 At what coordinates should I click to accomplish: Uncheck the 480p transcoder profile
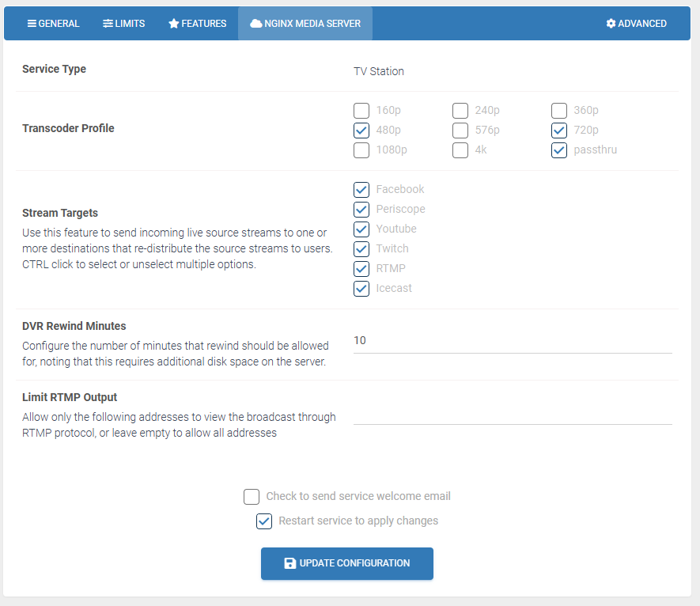tap(361, 131)
